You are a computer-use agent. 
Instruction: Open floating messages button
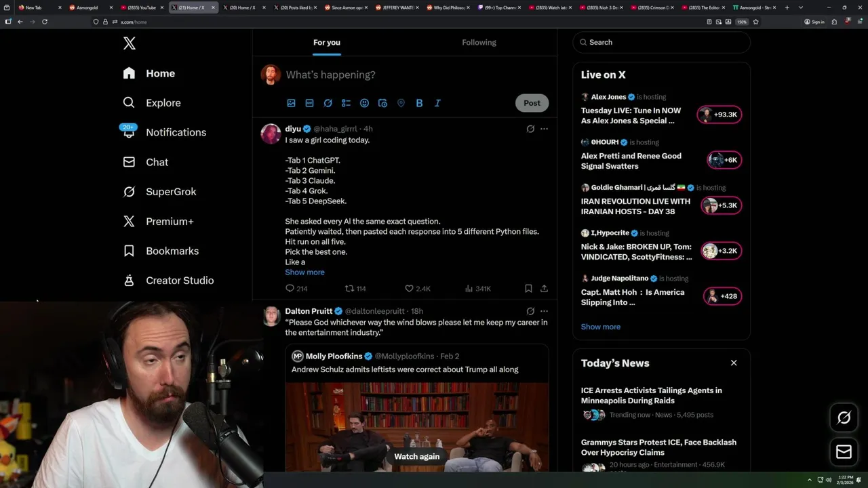pyautogui.click(x=844, y=452)
